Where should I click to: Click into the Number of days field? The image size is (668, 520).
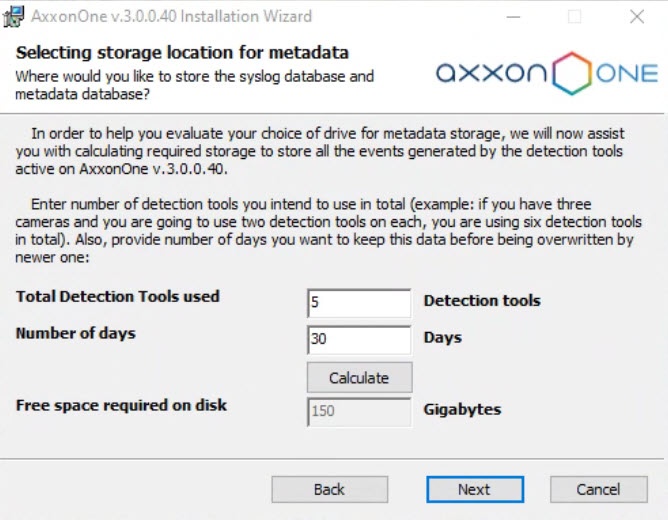pyautogui.click(x=359, y=339)
